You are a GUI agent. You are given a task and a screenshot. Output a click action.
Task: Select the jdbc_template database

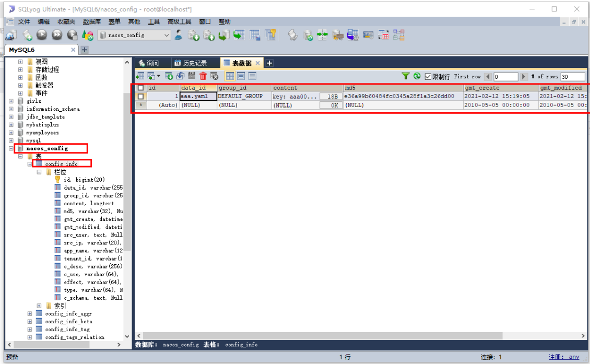tap(45, 116)
